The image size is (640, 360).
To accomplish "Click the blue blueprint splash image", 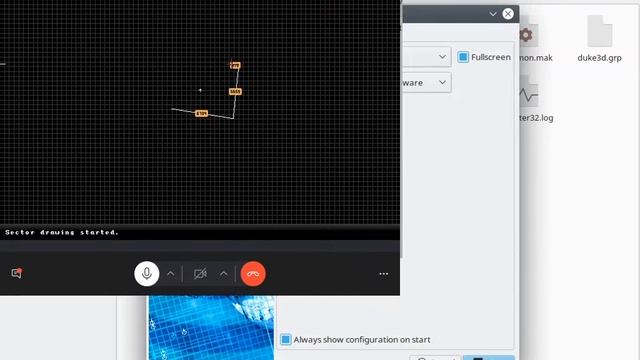I will pos(211,328).
